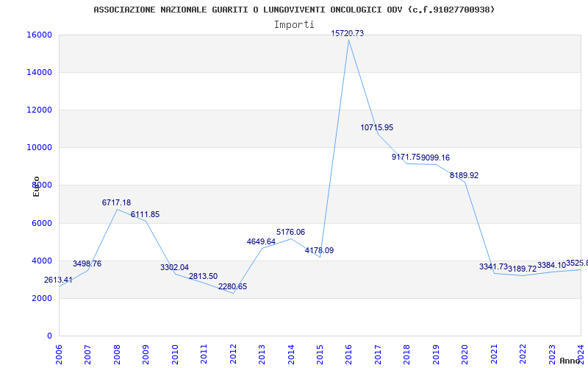
Task: Select the x-axis year 2011
Action: pos(204,354)
